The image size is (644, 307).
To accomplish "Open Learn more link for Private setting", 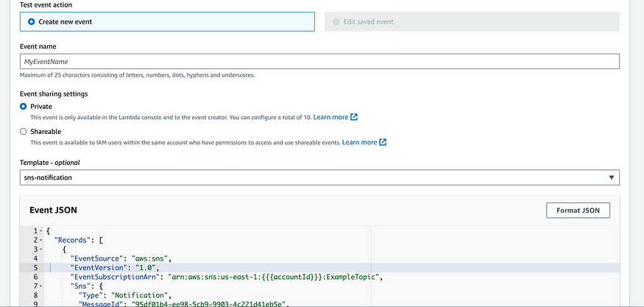I will 330,117.
